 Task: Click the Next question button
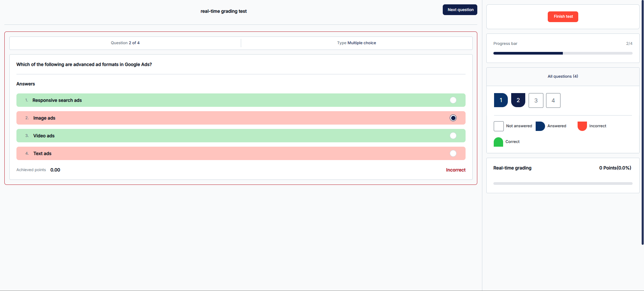(x=460, y=10)
